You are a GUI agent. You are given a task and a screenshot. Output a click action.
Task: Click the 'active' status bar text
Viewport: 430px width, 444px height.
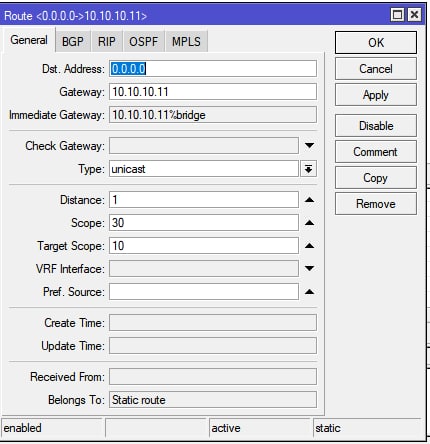point(226,428)
